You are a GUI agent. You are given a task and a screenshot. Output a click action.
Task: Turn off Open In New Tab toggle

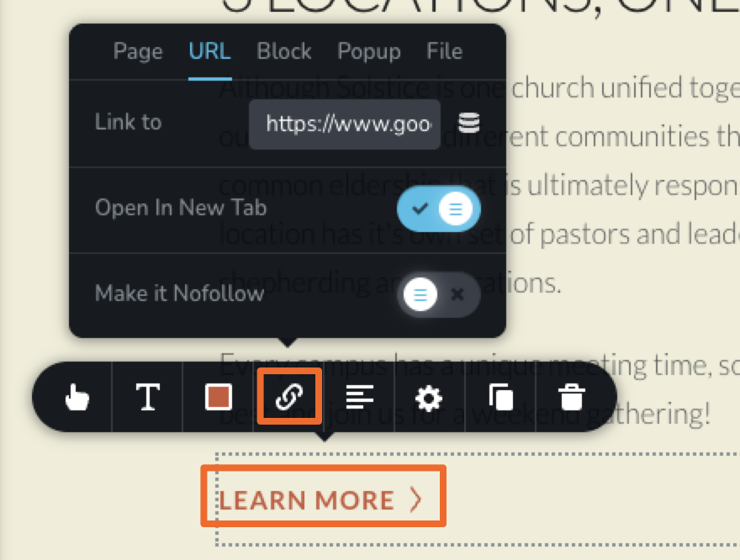(438, 208)
